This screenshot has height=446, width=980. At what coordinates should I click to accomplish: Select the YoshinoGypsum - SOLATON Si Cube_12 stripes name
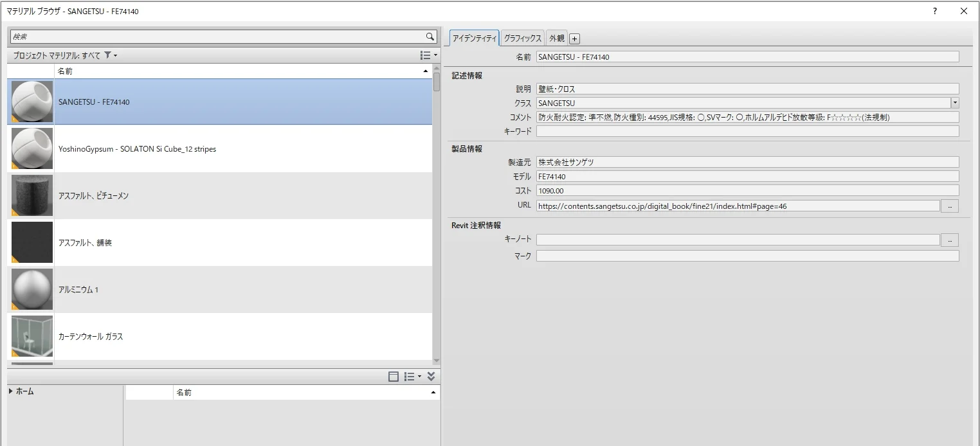[x=137, y=149]
